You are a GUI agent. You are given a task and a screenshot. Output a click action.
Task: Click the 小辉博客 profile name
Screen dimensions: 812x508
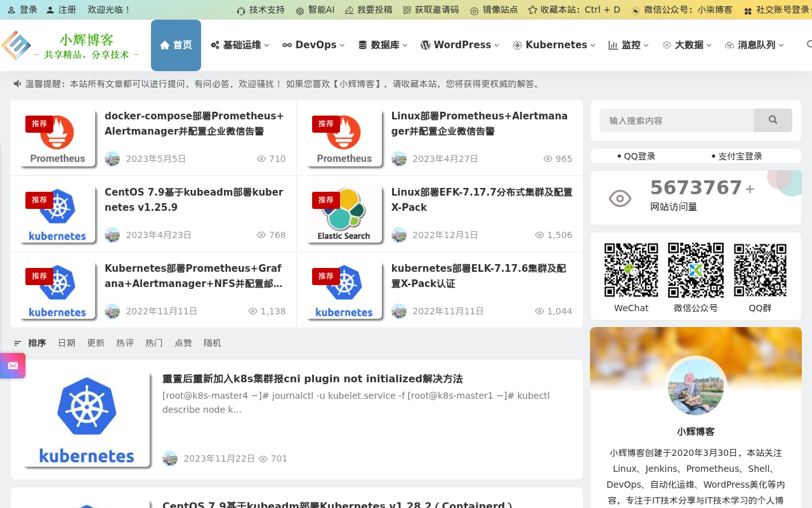click(696, 431)
